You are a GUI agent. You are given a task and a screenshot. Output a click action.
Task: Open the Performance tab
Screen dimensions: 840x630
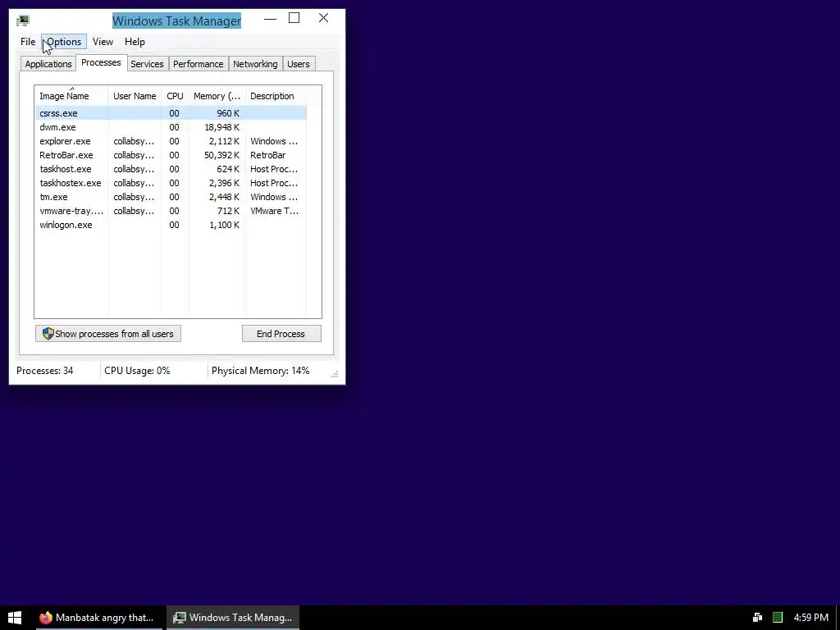point(199,64)
